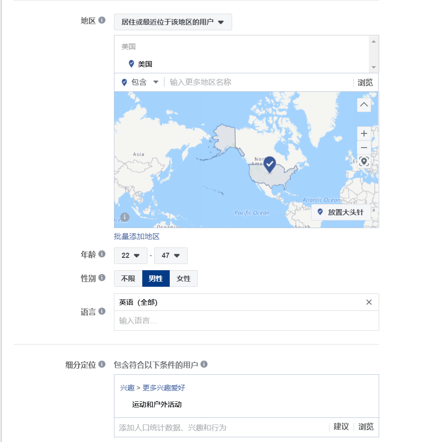This screenshot has width=436, height=444.
Task: Click the checkmark pin over United States
Action: [270, 164]
